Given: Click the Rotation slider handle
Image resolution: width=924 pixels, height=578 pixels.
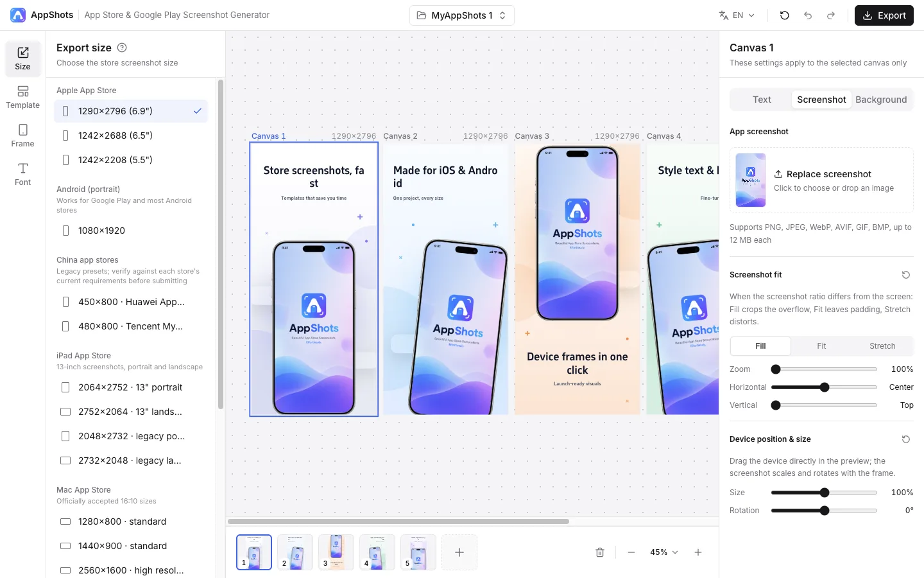Looking at the screenshot, I should pos(825,511).
